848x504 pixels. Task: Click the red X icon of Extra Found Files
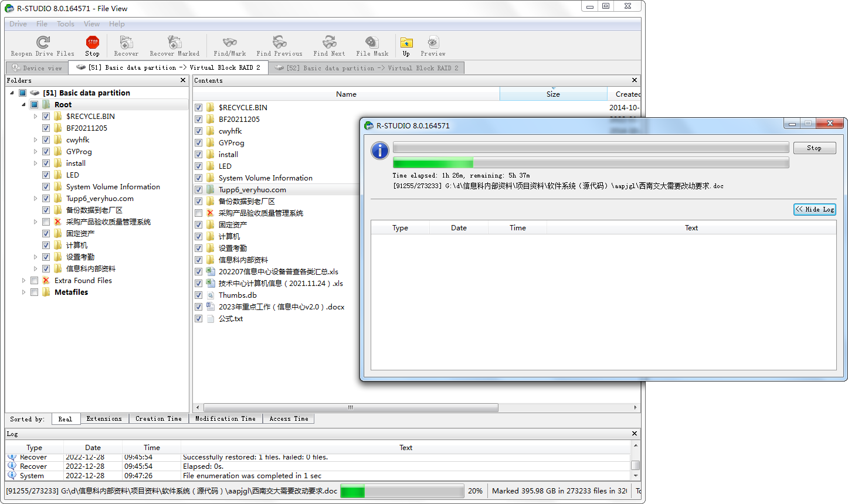pos(46,280)
